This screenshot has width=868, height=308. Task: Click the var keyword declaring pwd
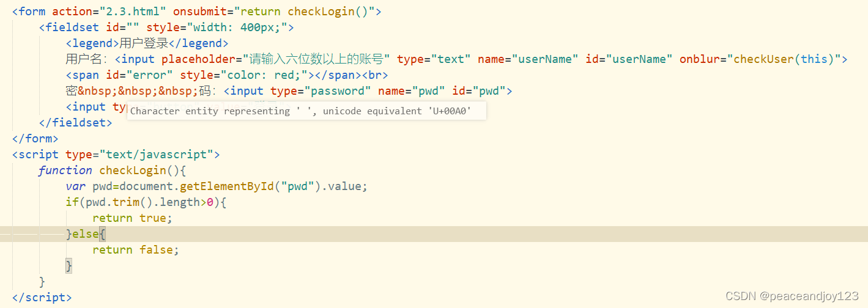(x=76, y=186)
